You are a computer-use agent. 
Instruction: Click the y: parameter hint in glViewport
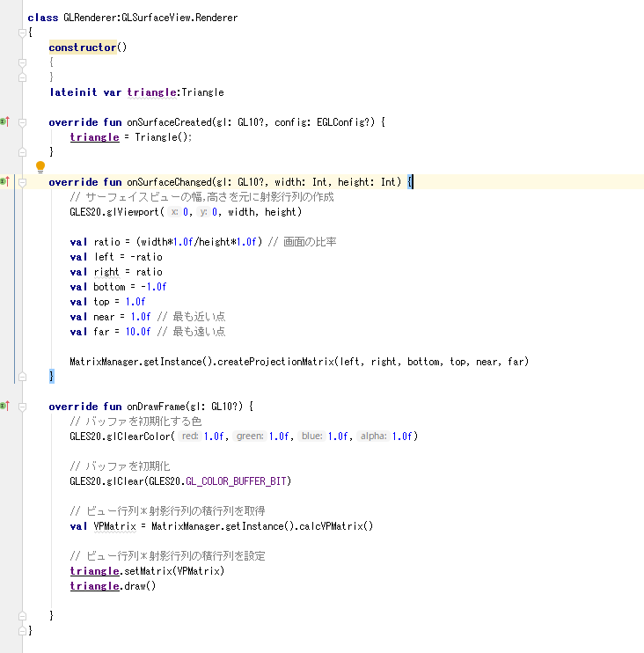click(202, 212)
